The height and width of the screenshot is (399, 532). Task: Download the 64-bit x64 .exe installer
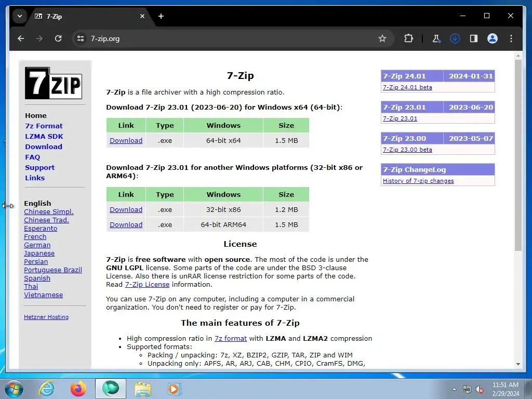point(126,140)
